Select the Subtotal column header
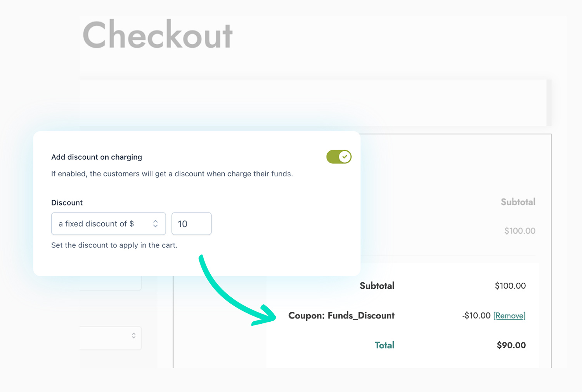The height and width of the screenshot is (392, 582). tap(518, 202)
